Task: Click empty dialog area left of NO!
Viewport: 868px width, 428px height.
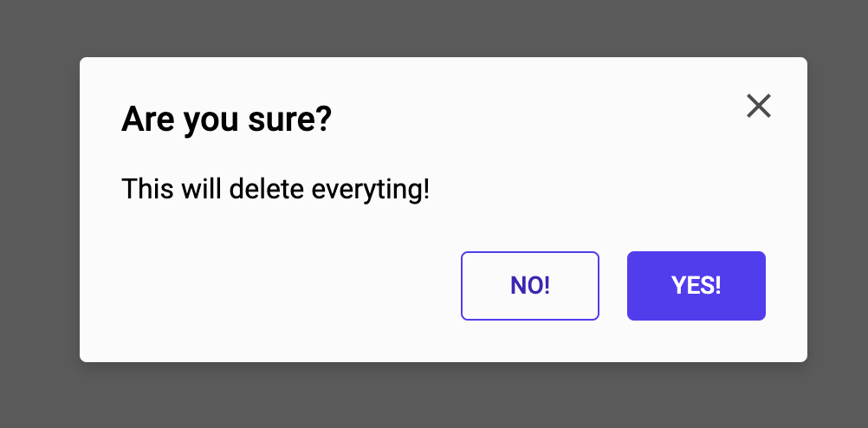Action: 277,286
